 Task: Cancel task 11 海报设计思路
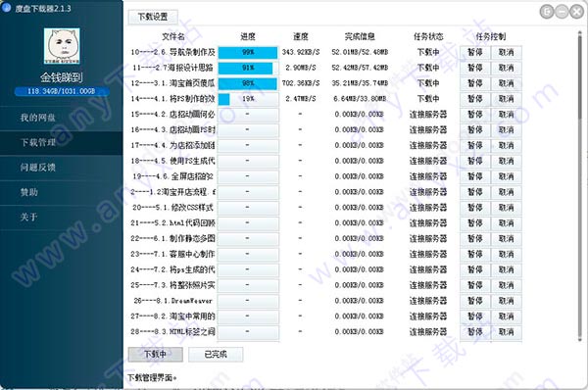click(507, 68)
